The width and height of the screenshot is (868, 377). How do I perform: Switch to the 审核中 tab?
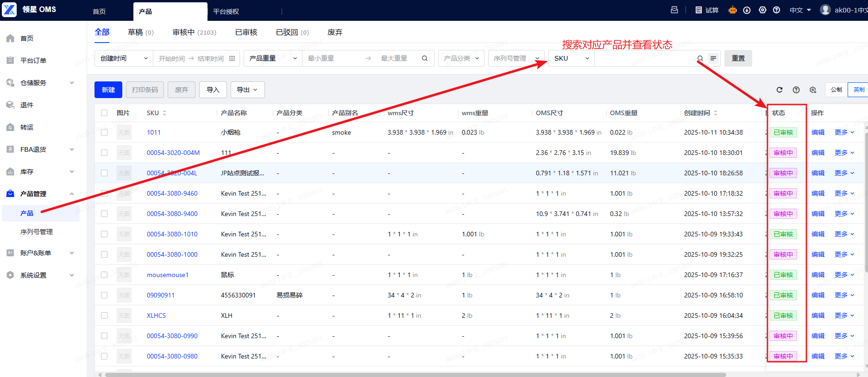pyautogui.click(x=194, y=32)
